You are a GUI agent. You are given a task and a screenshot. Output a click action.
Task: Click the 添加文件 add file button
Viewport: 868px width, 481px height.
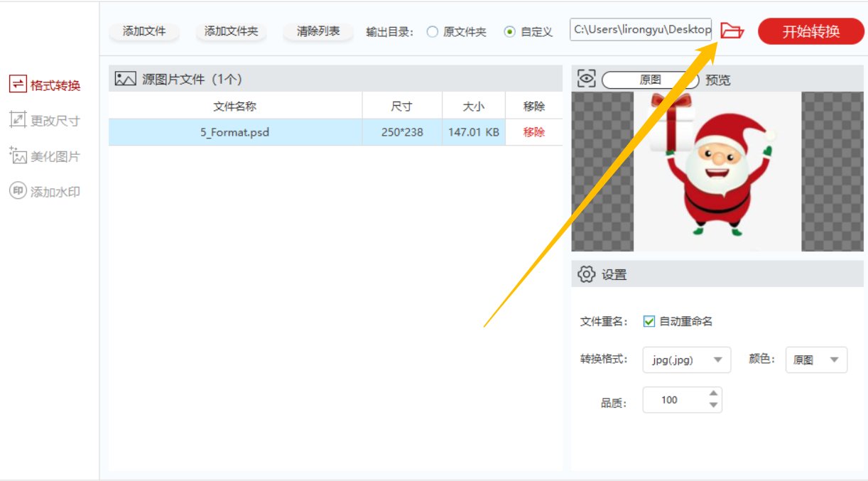click(x=144, y=31)
